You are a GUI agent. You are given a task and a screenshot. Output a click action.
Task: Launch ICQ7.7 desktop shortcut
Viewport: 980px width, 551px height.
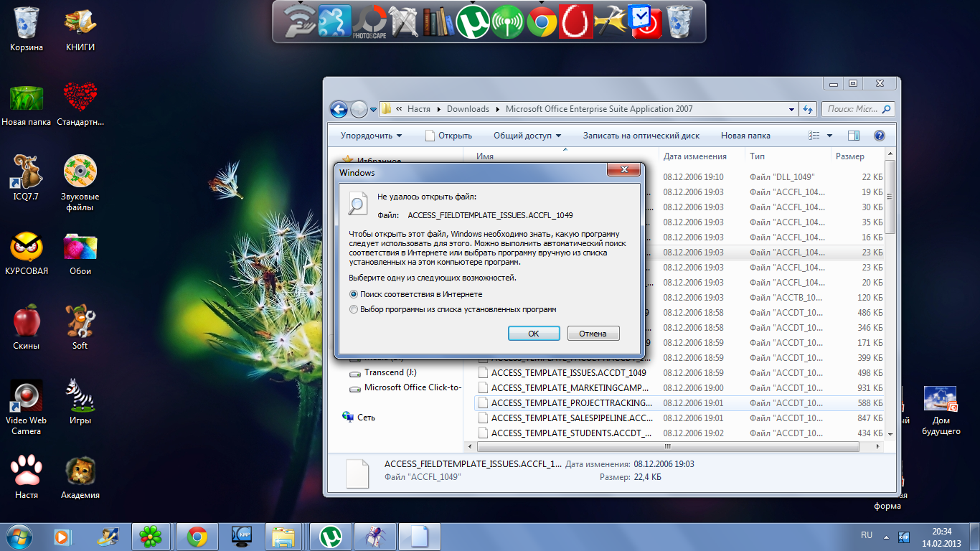(x=27, y=179)
